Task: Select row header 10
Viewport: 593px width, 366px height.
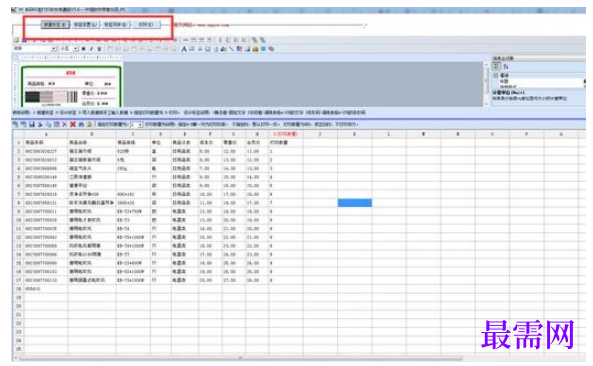Action: click(18, 220)
